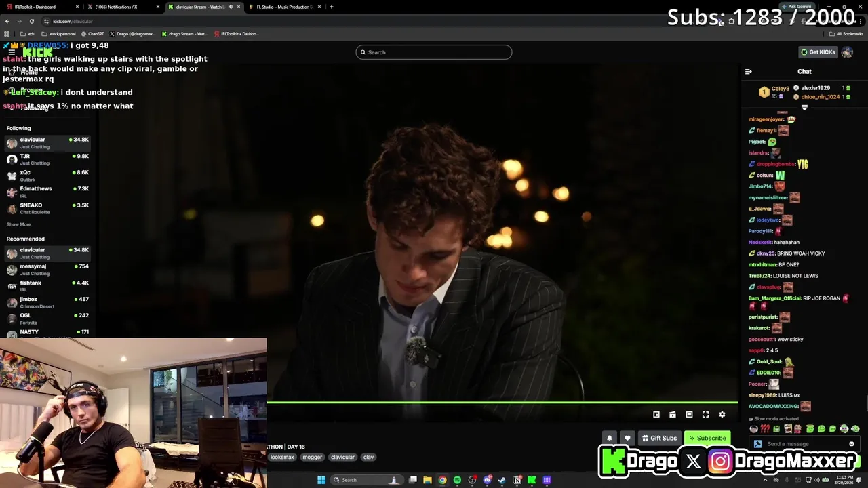Click the clip creation clapperboard icon
The width and height of the screenshot is (868, 488).
pos(673,414)
